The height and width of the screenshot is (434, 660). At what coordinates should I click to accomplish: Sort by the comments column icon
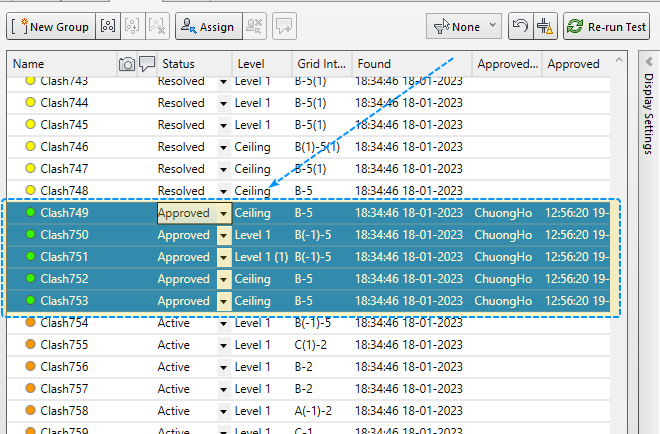click(146, 64)
